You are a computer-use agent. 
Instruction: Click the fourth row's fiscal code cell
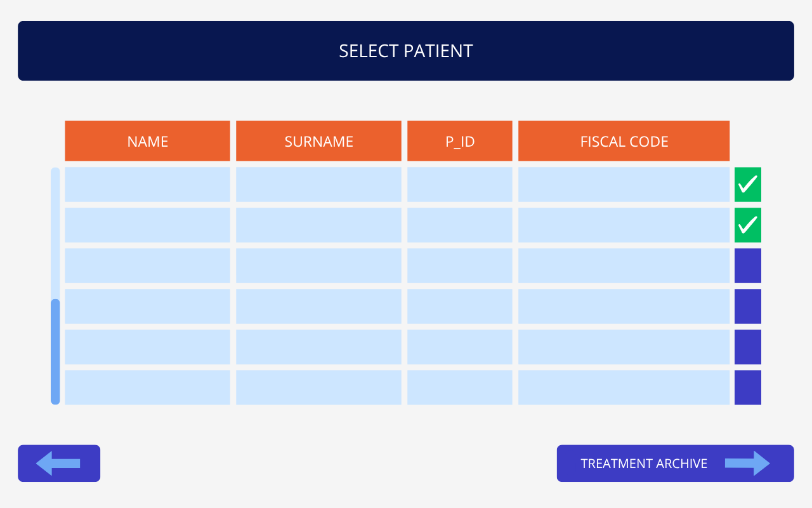tap(624, 307)
